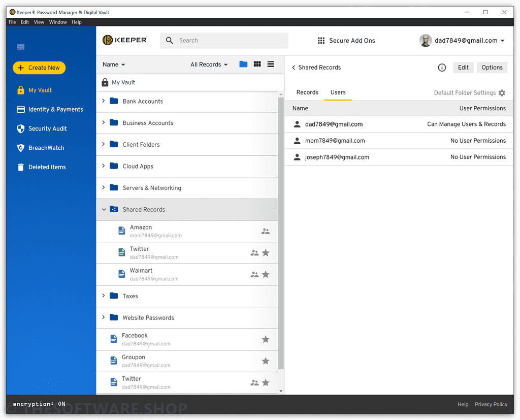Click the Name column header in Users
Screen dimensions: 520x420
pos(300,109)
